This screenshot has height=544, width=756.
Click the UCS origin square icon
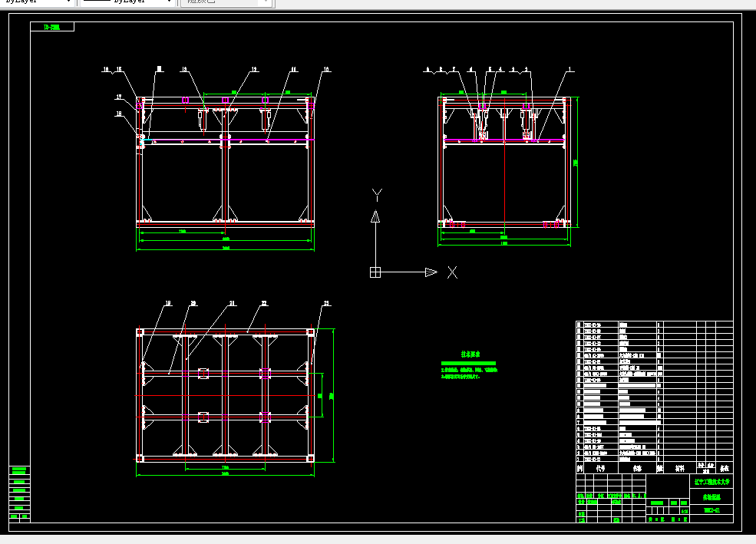point(375,272)
